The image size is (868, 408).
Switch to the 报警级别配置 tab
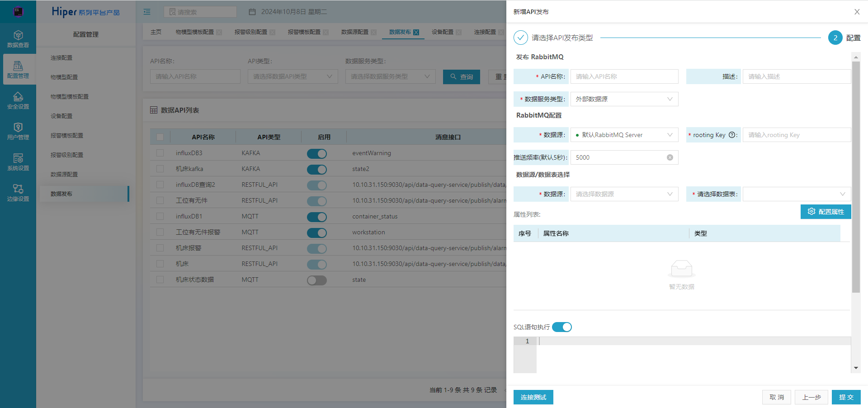[250, 32]
